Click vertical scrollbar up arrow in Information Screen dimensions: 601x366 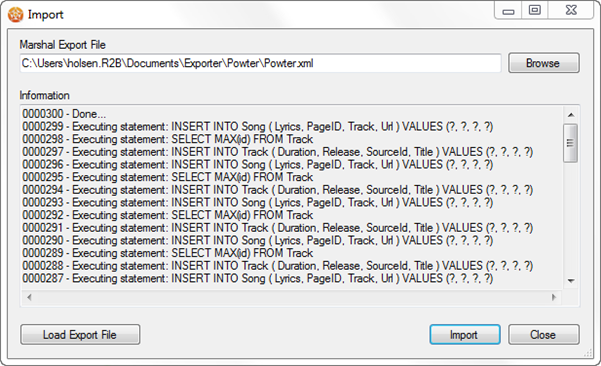(x=571, y=115)
